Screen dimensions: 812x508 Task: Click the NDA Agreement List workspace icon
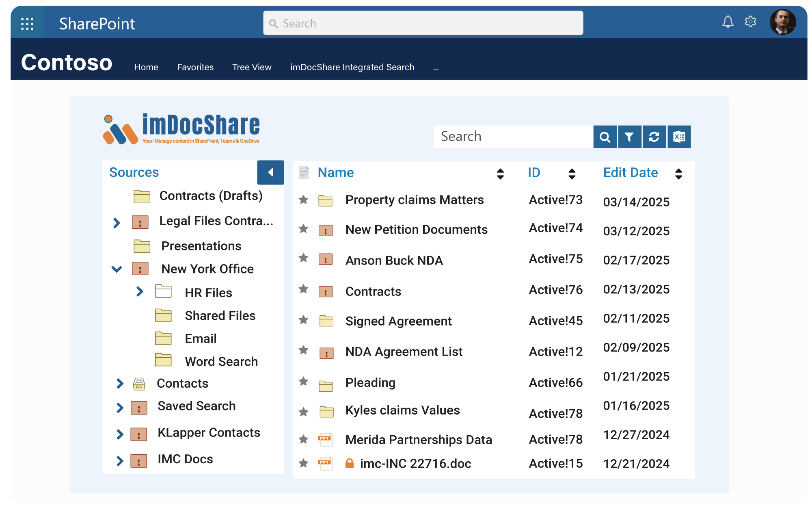326,353
